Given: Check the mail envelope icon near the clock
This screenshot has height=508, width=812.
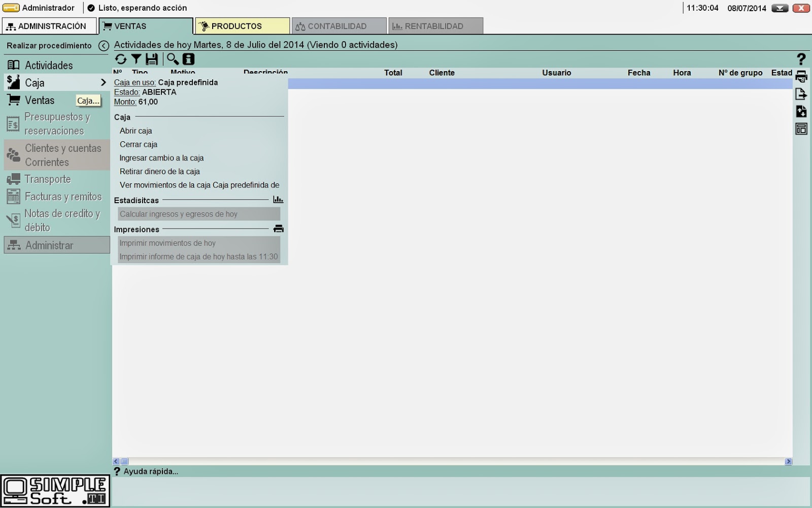Looking at the screenshot, I should click(x=779, y=8).
